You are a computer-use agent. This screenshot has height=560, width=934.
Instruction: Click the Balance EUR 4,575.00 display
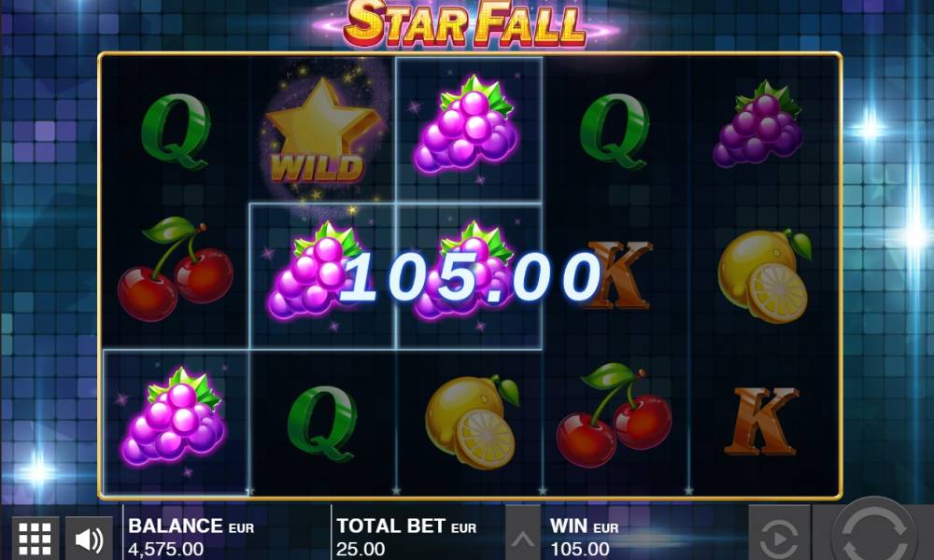191,537
